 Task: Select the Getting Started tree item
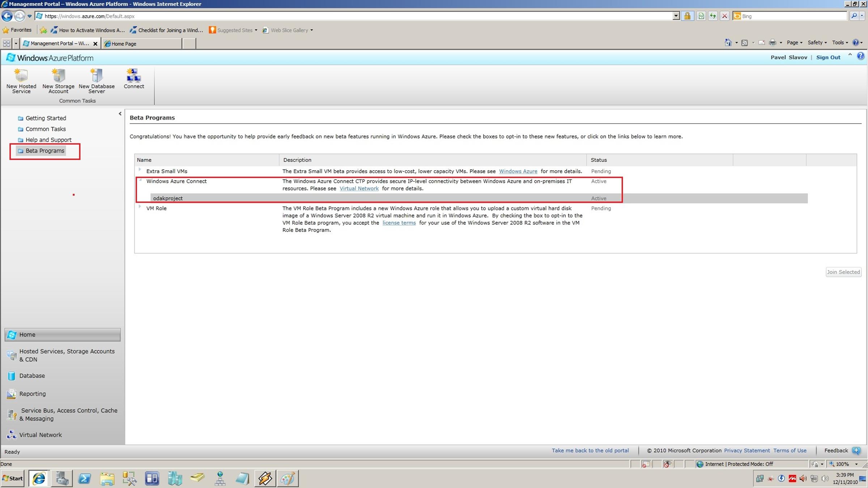point(46,118)
